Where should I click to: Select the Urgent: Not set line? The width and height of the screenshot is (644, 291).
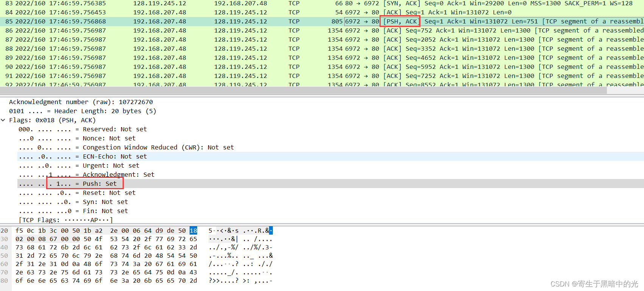tap(79, 166)
